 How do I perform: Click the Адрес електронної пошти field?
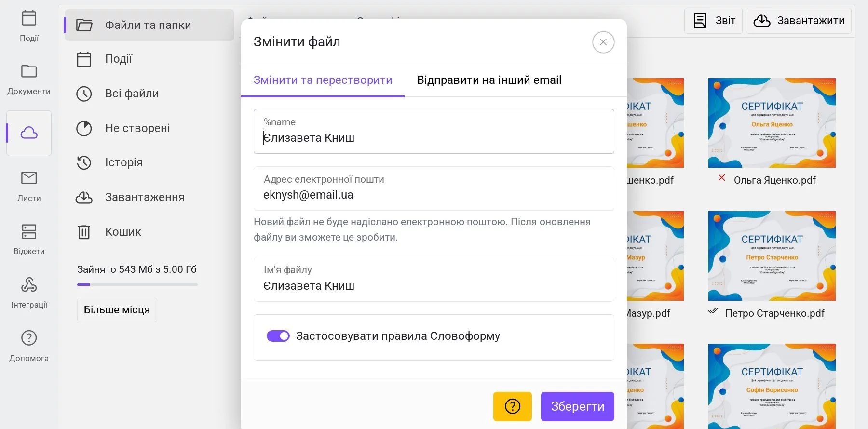434,188
